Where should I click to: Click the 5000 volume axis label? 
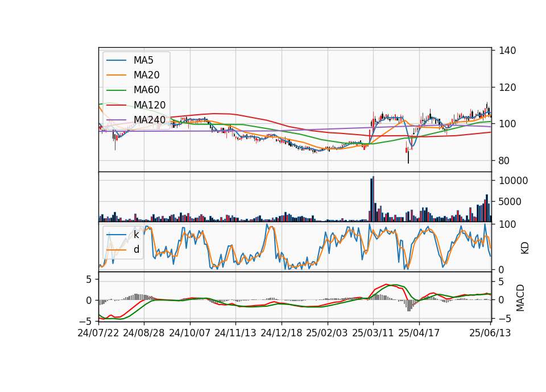tap(511, 202)
